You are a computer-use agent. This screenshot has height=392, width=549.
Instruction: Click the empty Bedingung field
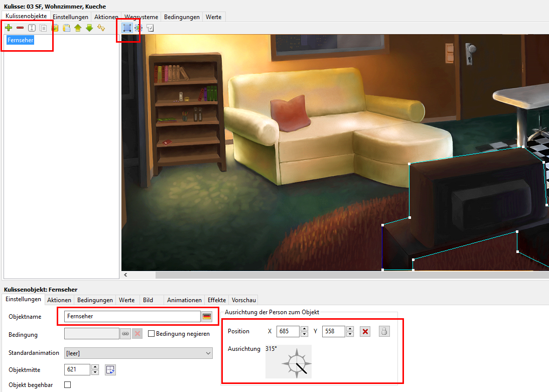92,334
